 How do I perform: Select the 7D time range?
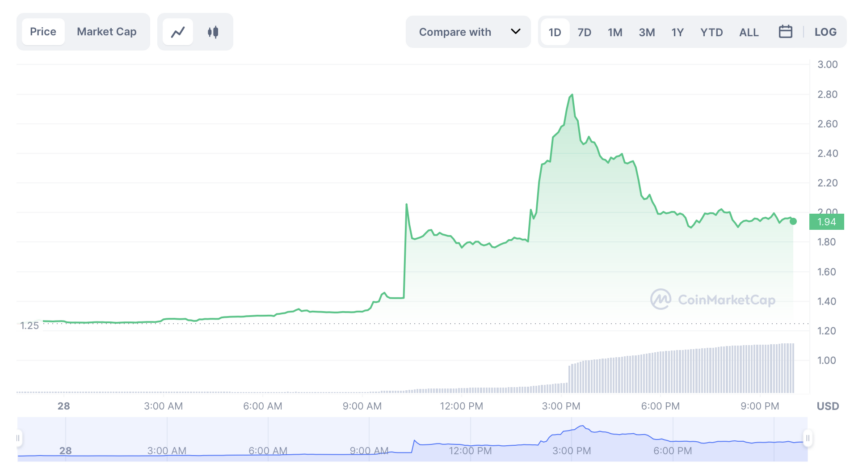(584, 33)
